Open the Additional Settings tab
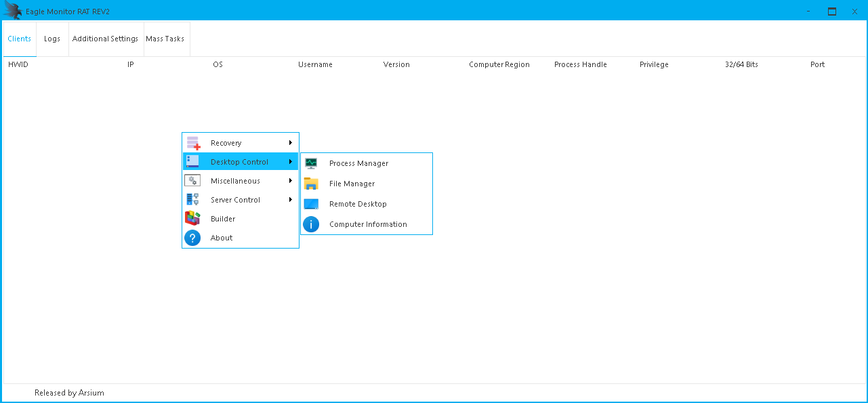Screen dimensions: 868x403 click(105, 39)
